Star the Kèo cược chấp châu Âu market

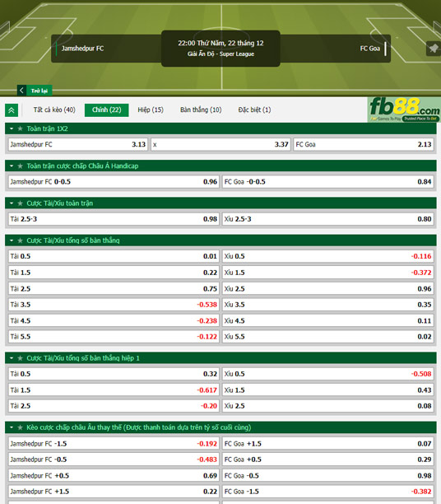[x=21, y=427]
